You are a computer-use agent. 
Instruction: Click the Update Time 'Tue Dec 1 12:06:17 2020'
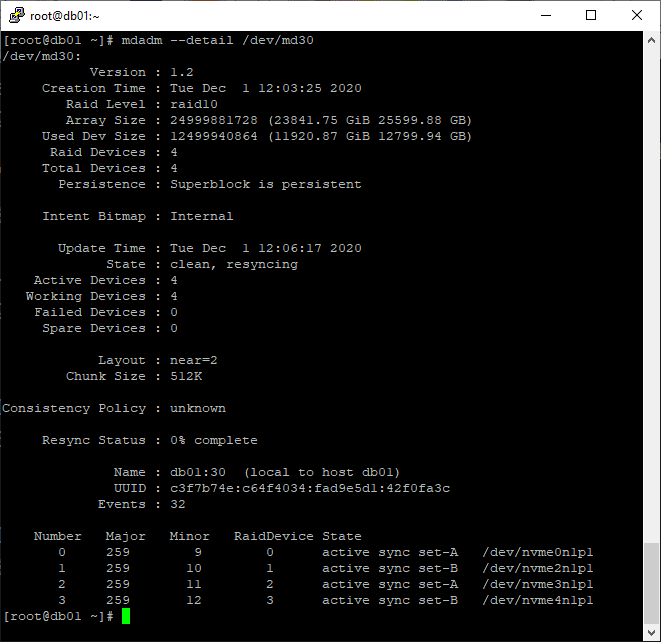(266, 248)
